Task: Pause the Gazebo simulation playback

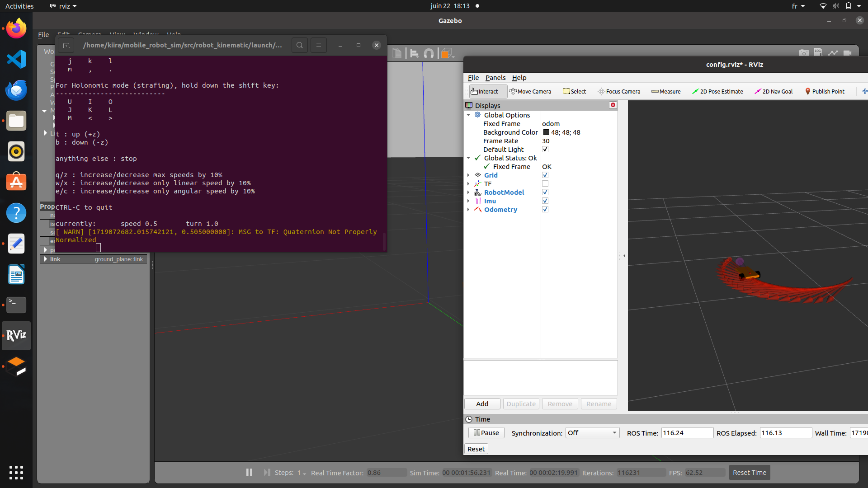Action: point(249,472)
